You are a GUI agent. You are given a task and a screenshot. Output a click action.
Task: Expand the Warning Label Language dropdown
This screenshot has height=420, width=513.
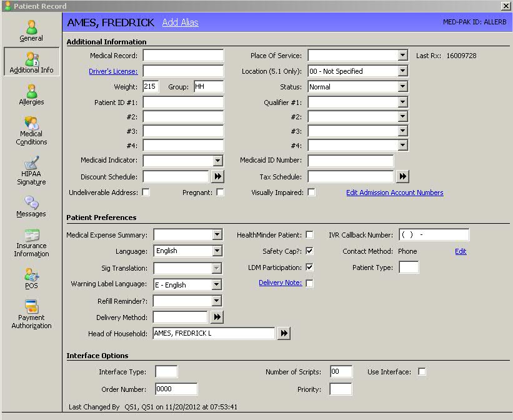(x=216, y=284)
